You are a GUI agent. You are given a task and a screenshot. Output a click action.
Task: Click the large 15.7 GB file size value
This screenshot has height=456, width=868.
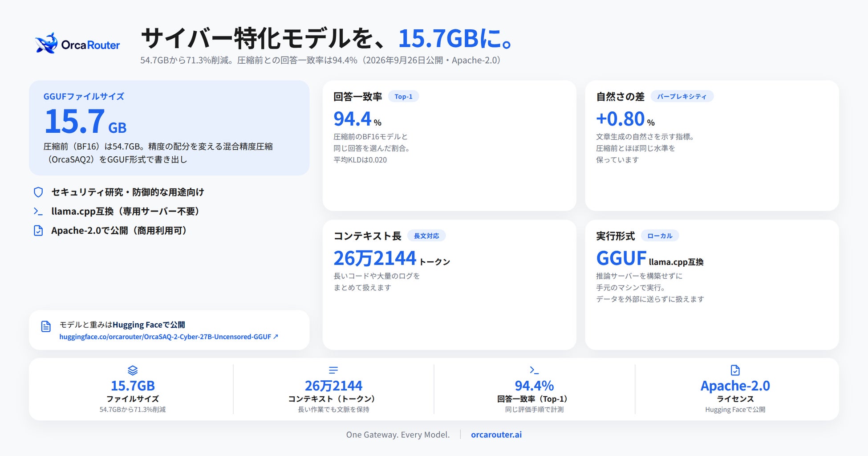click(x=85, y=122)
